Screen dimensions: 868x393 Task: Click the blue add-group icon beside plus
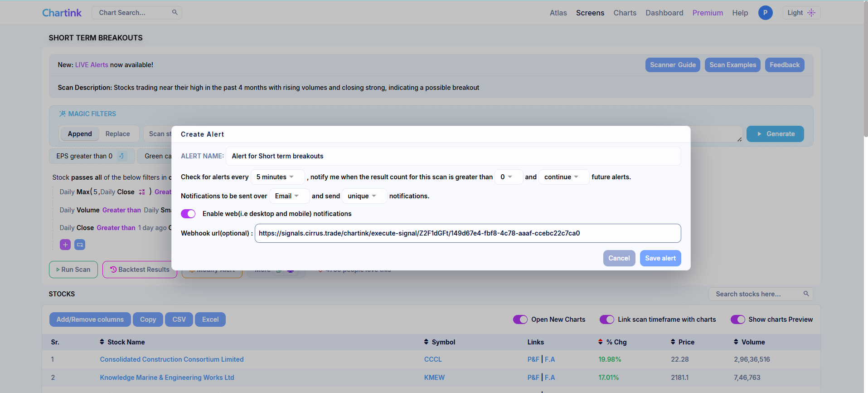pos(80,245)
